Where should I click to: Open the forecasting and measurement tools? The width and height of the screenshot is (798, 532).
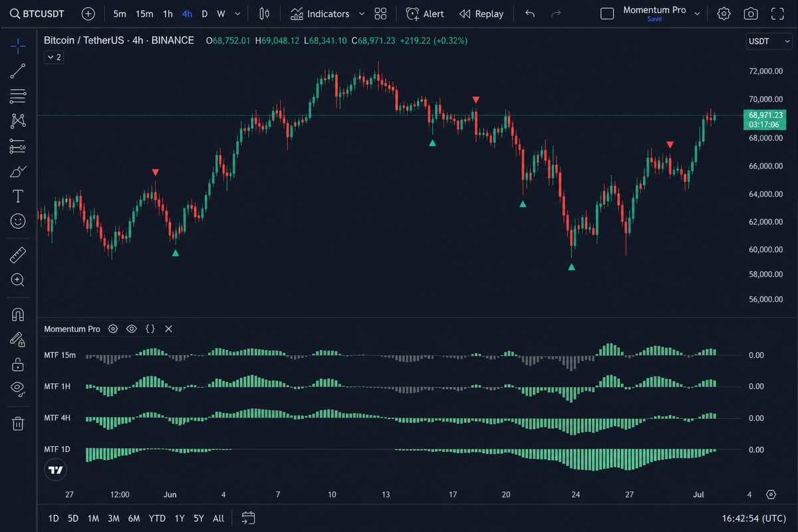[x=18, y=146]
